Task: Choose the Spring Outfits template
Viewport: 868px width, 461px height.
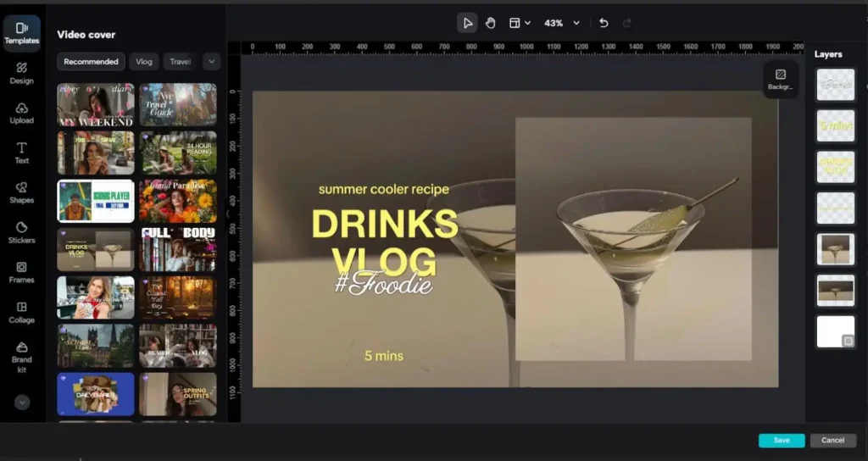Action: point(178,394)
